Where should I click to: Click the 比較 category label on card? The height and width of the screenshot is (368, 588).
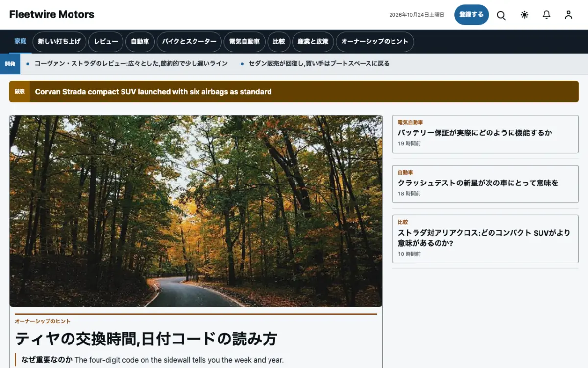403,222
